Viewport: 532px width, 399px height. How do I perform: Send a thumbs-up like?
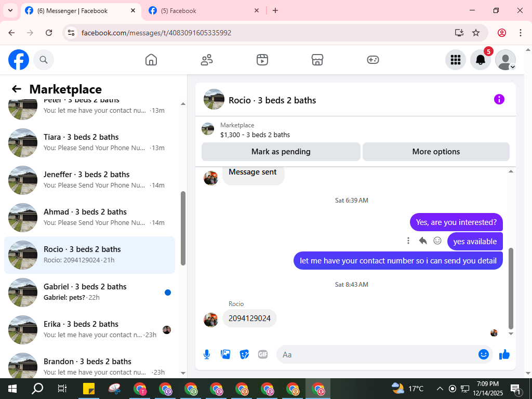click(x=504, y=354)
